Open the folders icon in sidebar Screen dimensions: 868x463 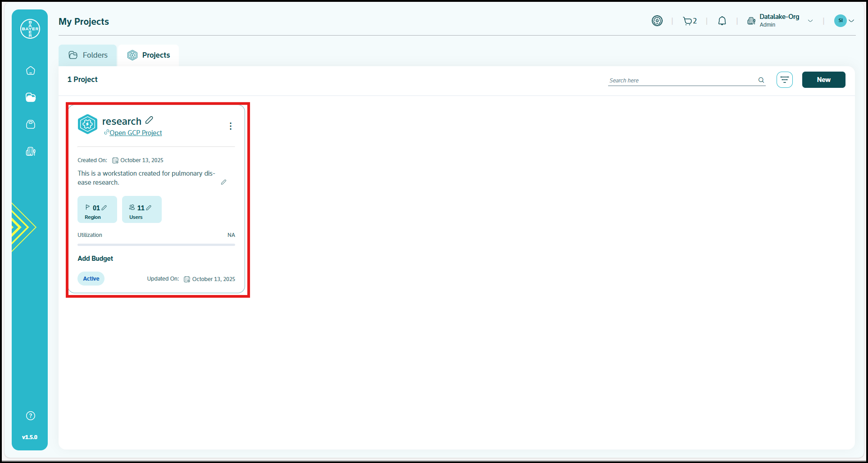coord(31,98)
